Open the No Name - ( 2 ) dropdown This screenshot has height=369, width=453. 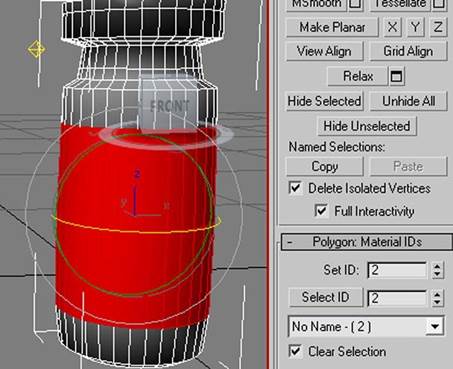tap(435, 326)
